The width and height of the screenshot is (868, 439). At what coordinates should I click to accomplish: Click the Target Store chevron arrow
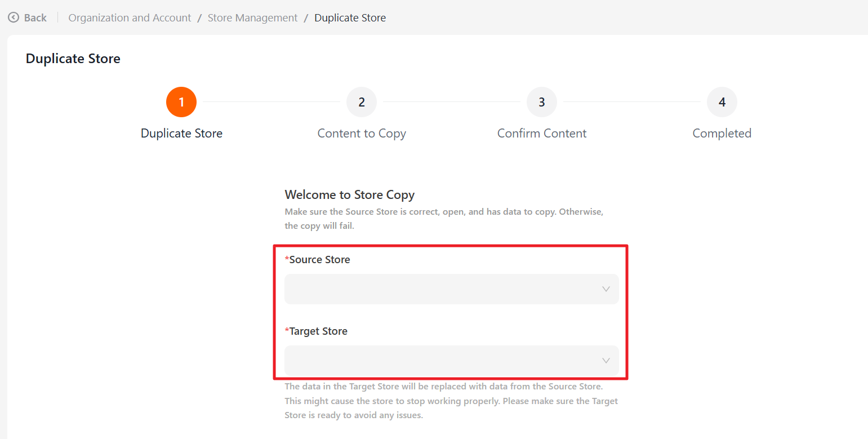[x=606, y=361]
